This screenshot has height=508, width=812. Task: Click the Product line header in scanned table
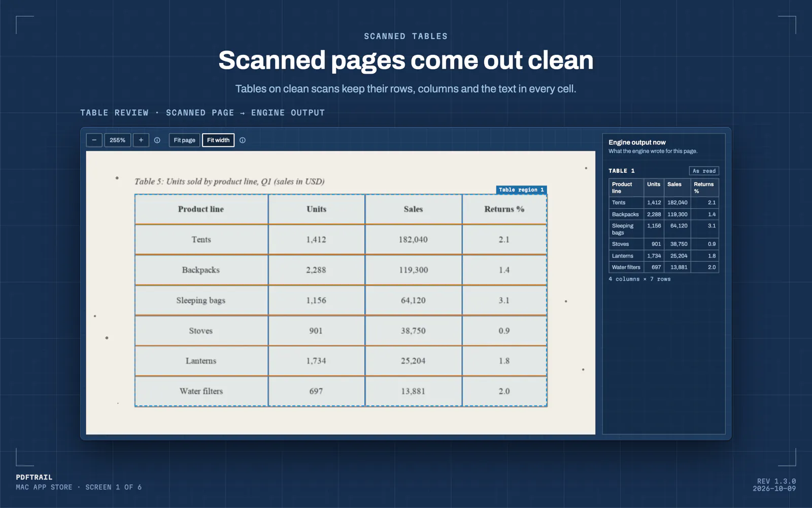pos(201,209)
